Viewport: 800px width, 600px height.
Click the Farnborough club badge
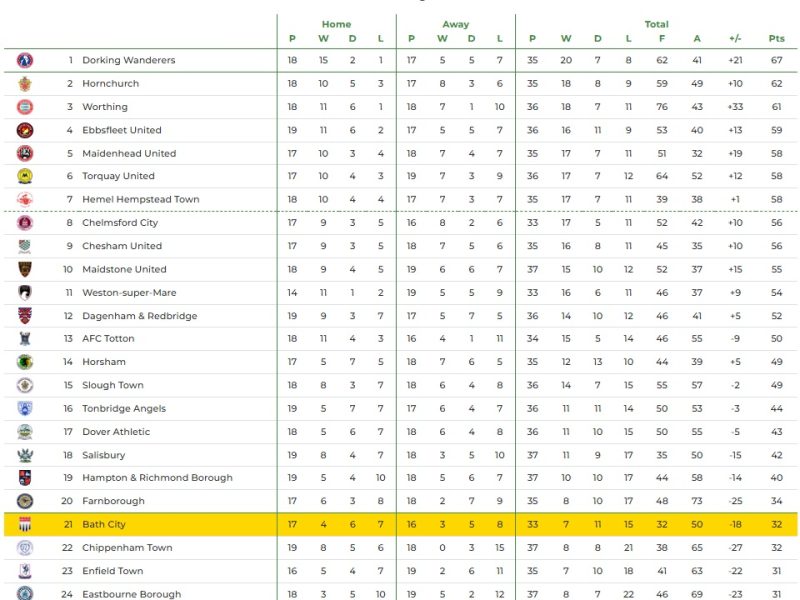tap(25, 501)
